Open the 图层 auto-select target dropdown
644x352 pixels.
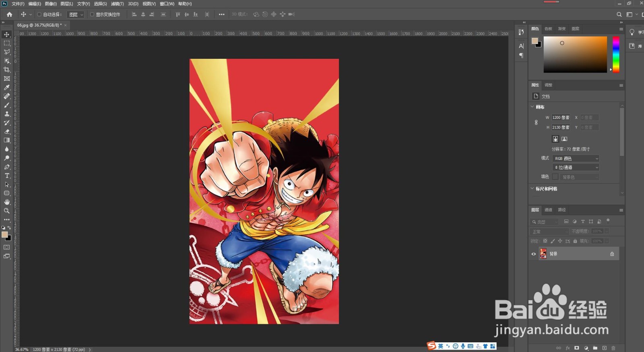tap(76, 14)
